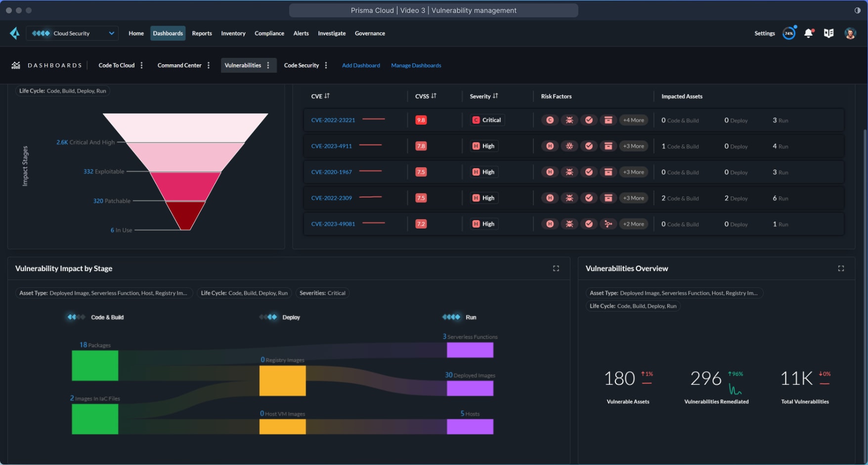Open the Code Security dashboard options menu
Image resolution: width=868 pixels, height=465 pixels.
(326, 65)
